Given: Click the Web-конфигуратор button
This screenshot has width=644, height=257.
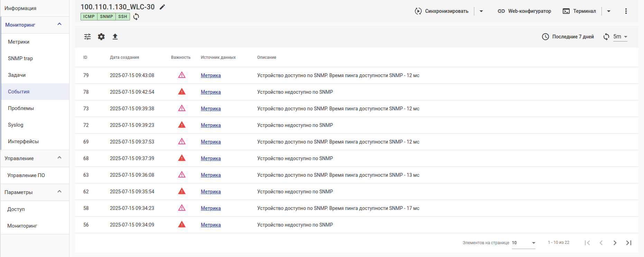Looking at the screenshot, I should (524, 11).
